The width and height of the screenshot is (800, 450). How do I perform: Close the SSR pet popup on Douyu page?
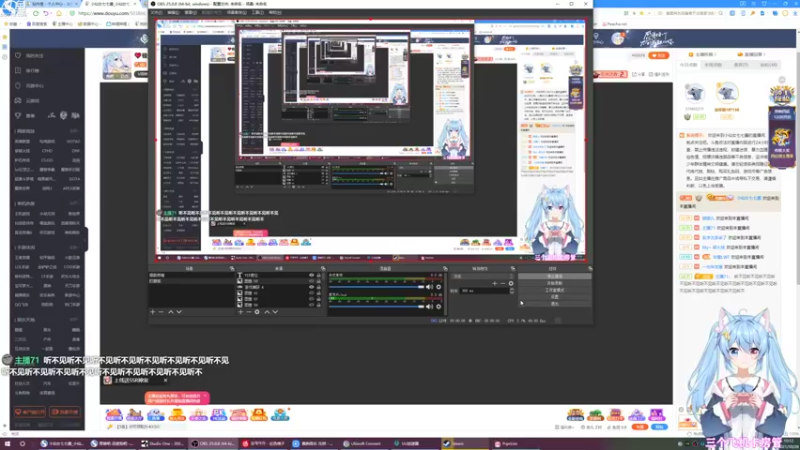[x=165, y=380]
